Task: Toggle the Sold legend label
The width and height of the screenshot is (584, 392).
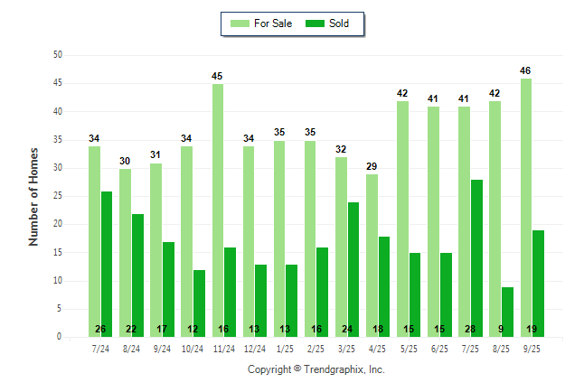Action: click(x=339, y=23)
